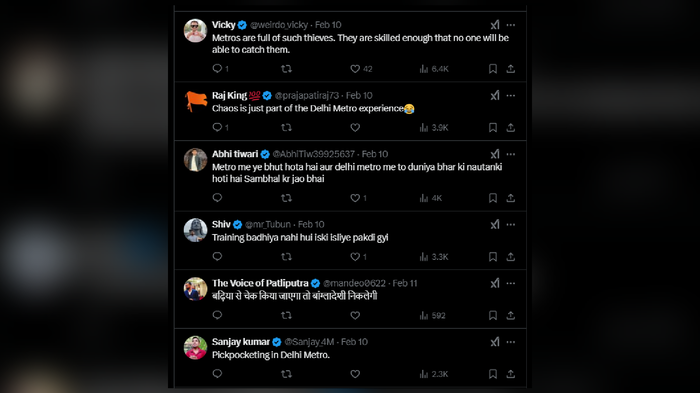Click Shiv's profile avatar
The height and width of the screenshot is (393, 700).
196,230
